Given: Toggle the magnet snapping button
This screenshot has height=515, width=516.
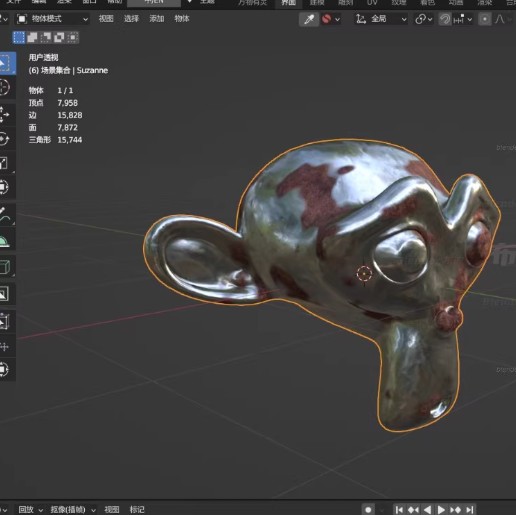Looking at the screenshot, I should click(x=445, y=19).
